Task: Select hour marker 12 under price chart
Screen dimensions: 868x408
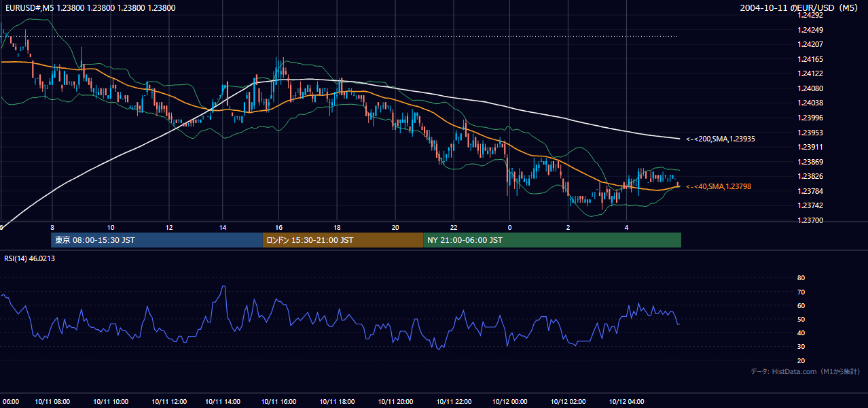Action: coord(168,227)
